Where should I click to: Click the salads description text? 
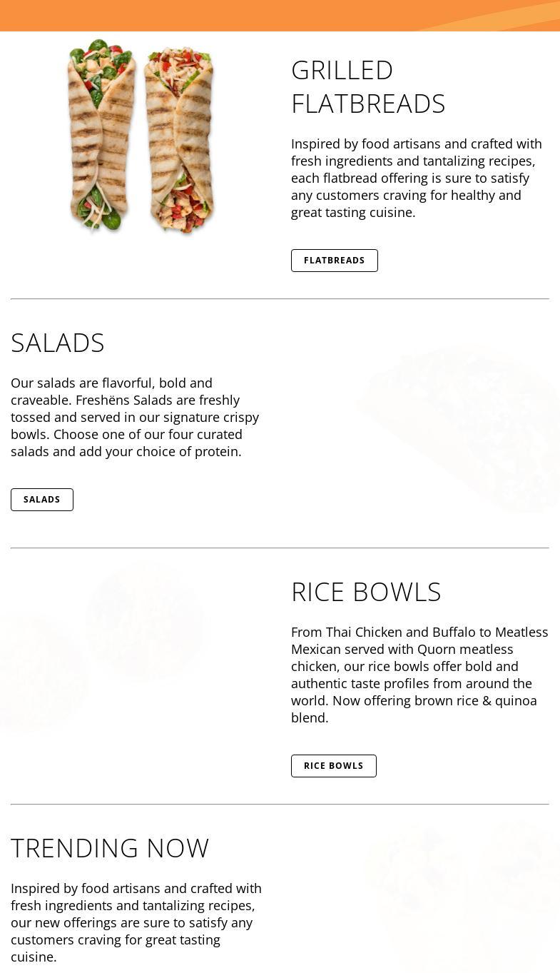pyautogui.click(x=136, y=417)
